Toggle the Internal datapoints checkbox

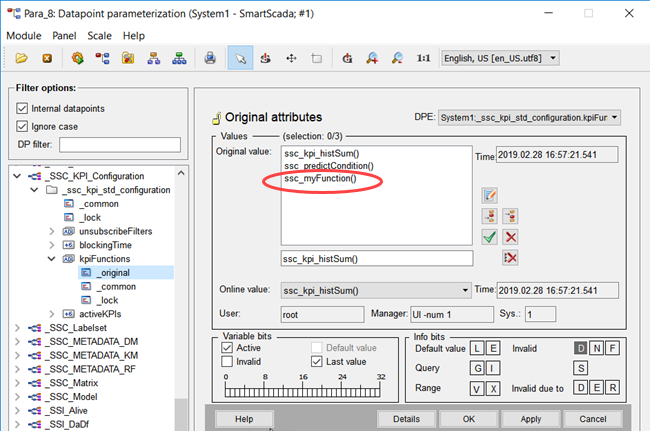tap(23, 108)
